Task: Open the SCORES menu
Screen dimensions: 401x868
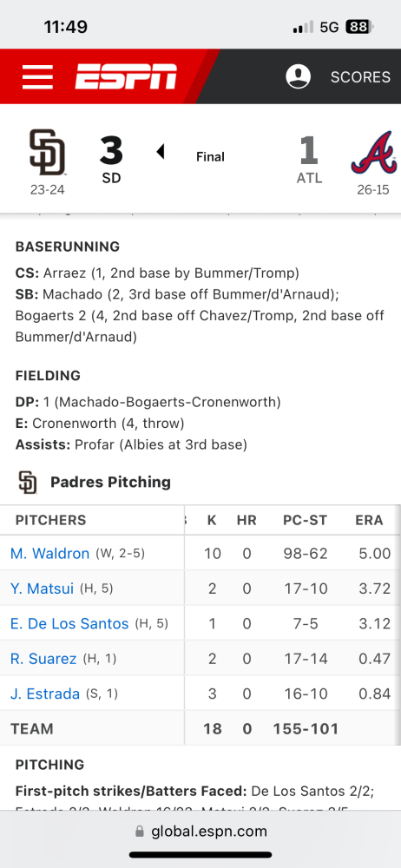Action: (x=360, y=77)
